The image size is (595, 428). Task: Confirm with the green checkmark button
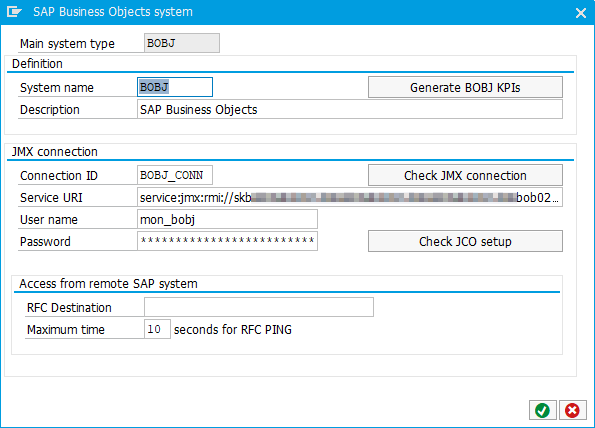click(543, 410)
